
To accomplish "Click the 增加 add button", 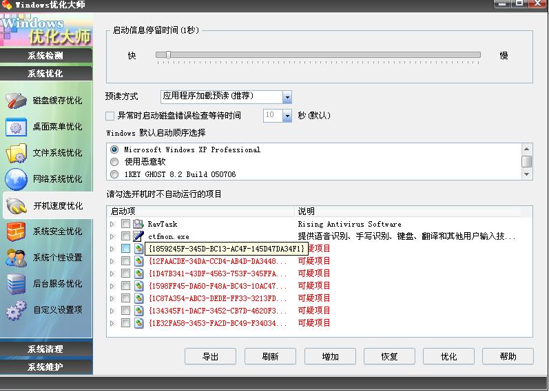I will [330, 357].
